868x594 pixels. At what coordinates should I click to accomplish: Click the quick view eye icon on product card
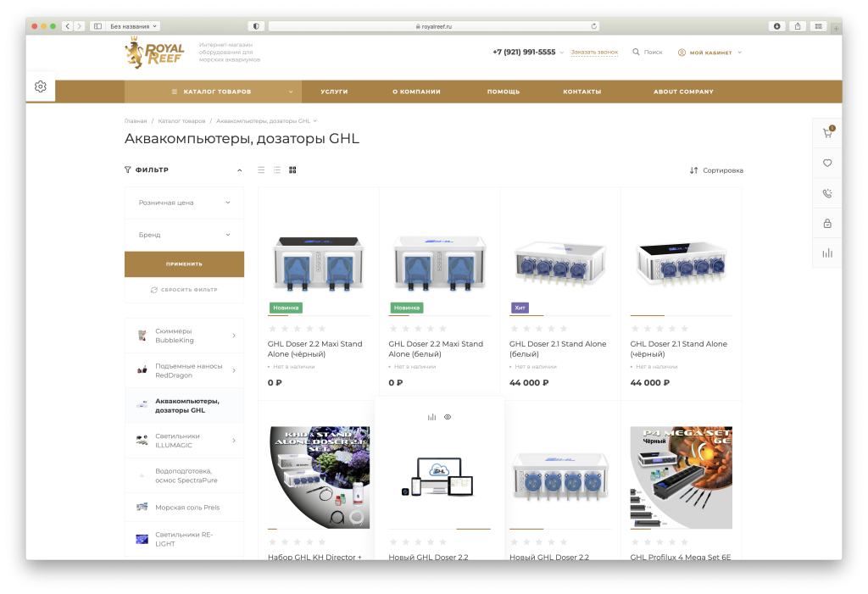(448, 417)
